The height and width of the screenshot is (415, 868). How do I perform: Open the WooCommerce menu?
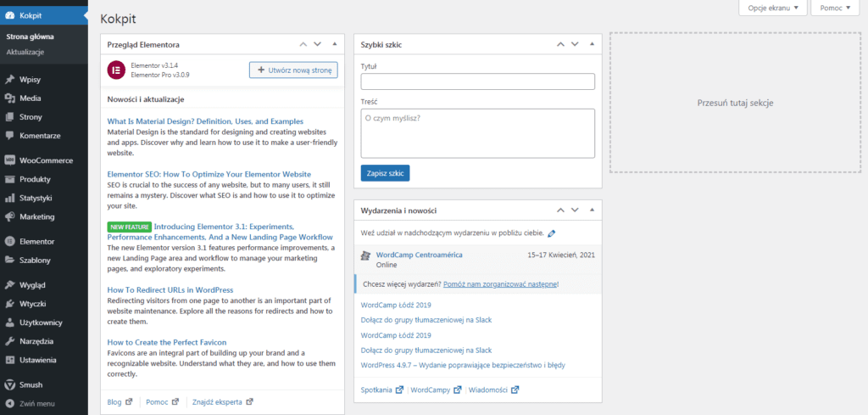tap(44, 160)
